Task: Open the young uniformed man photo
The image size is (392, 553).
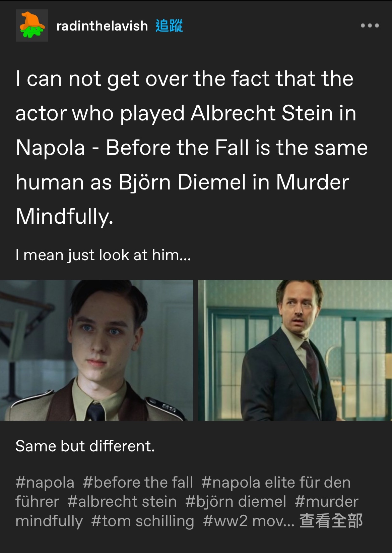Action: point(96,350)
